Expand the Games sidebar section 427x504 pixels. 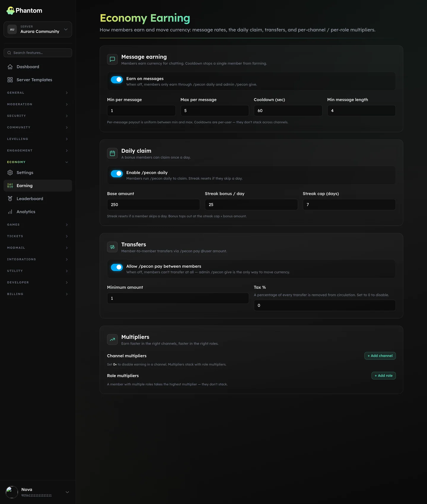tap(38, 225)
